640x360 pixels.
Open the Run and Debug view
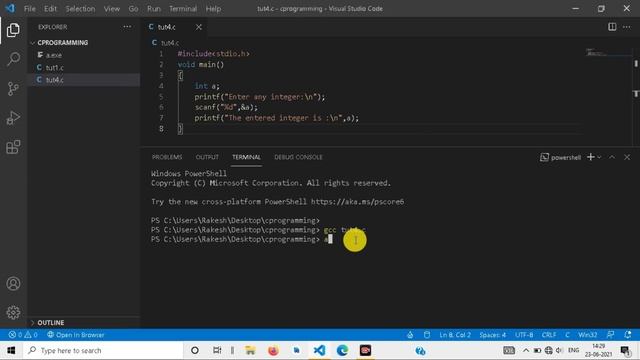(x=13, y=118)
